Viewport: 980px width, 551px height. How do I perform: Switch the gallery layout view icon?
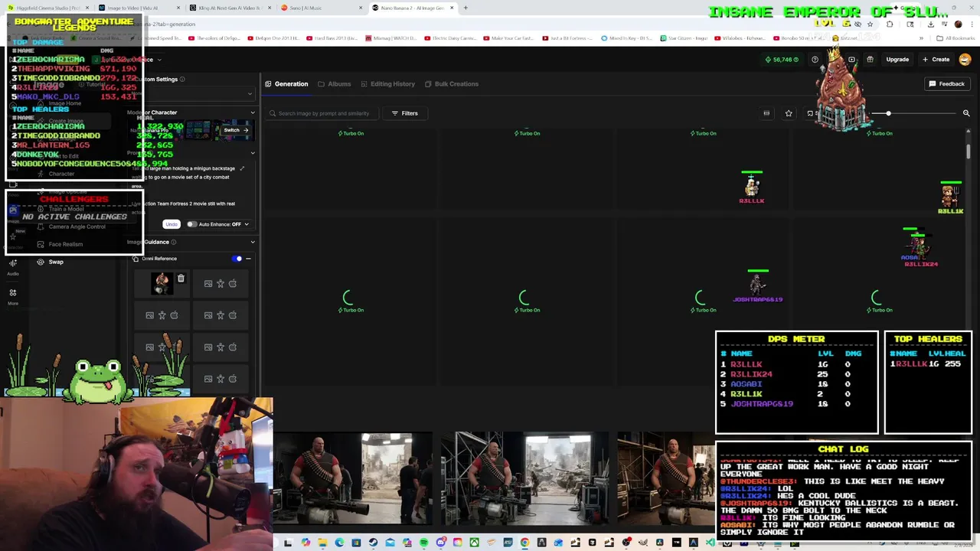[766, 113]
